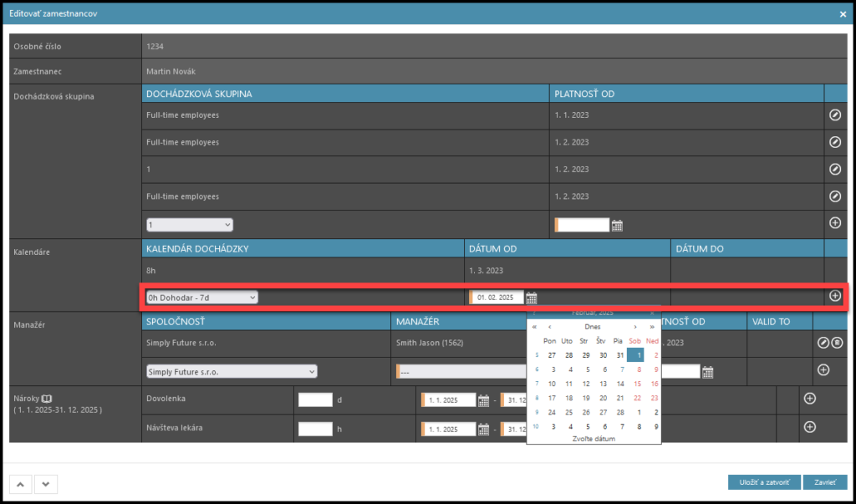Viewport: 856px width, 504px height.
Task: Click calendar icon next to 01. 02. 2025
Action: click(x=532, y=298)
